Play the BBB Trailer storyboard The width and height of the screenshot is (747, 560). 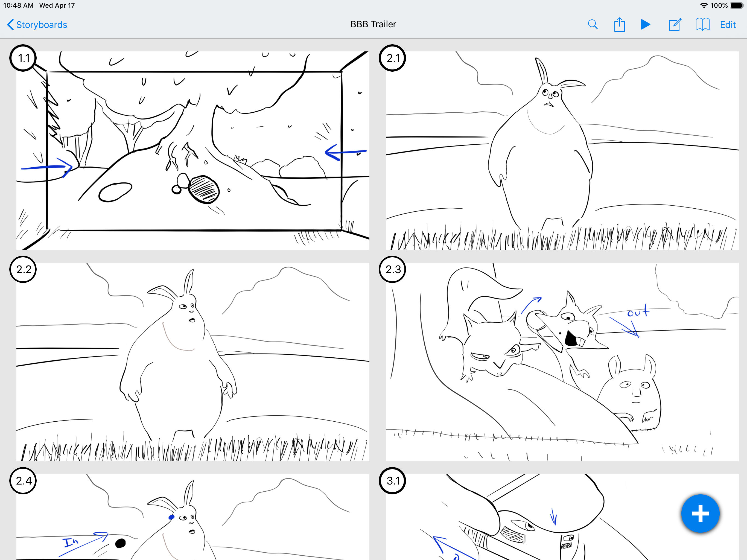tap(645, 25)
